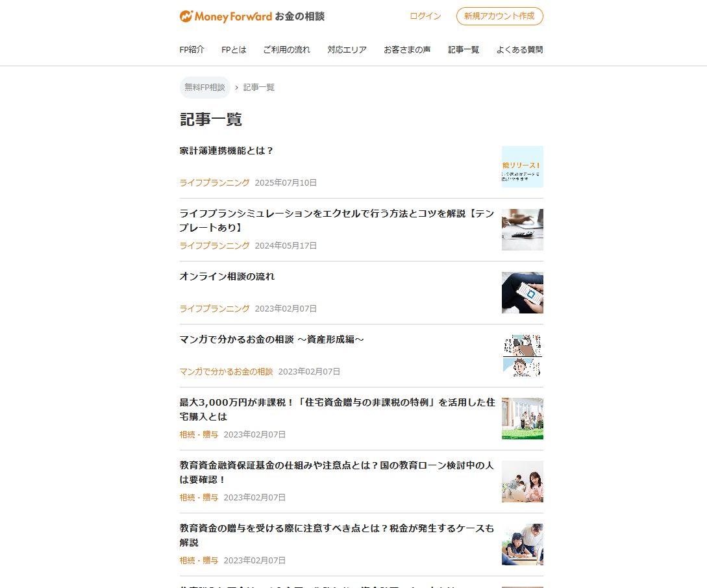Go to ご利用の流れ page
707x588 pixels.
[286, 50]
